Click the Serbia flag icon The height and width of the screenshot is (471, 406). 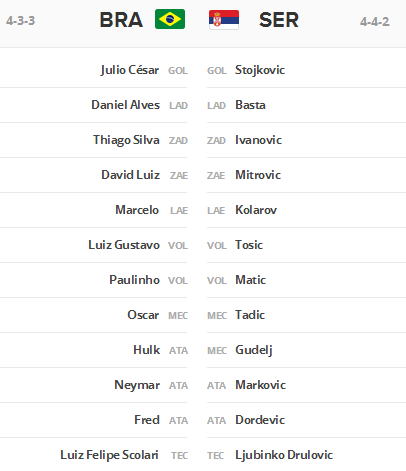click(224, 20)
